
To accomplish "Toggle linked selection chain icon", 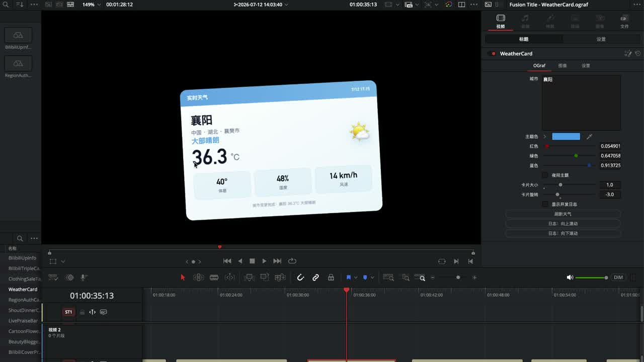I will click(315, 278).
